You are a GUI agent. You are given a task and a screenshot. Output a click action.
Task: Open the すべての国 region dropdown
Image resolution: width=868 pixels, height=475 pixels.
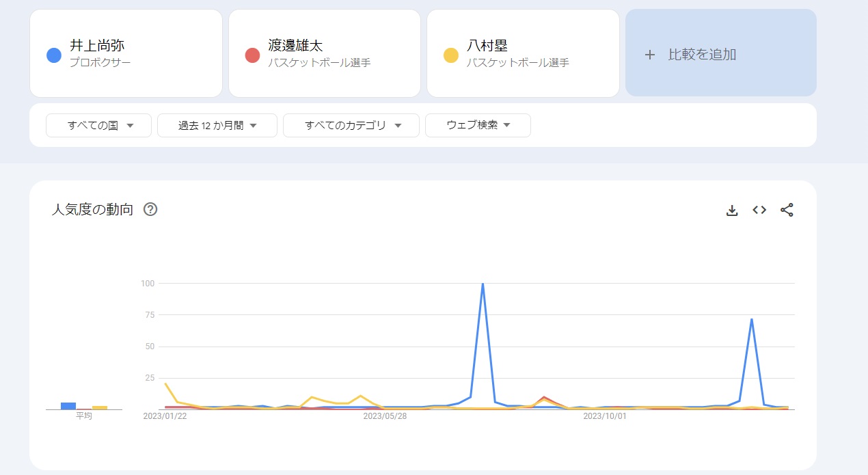point(98,125)
